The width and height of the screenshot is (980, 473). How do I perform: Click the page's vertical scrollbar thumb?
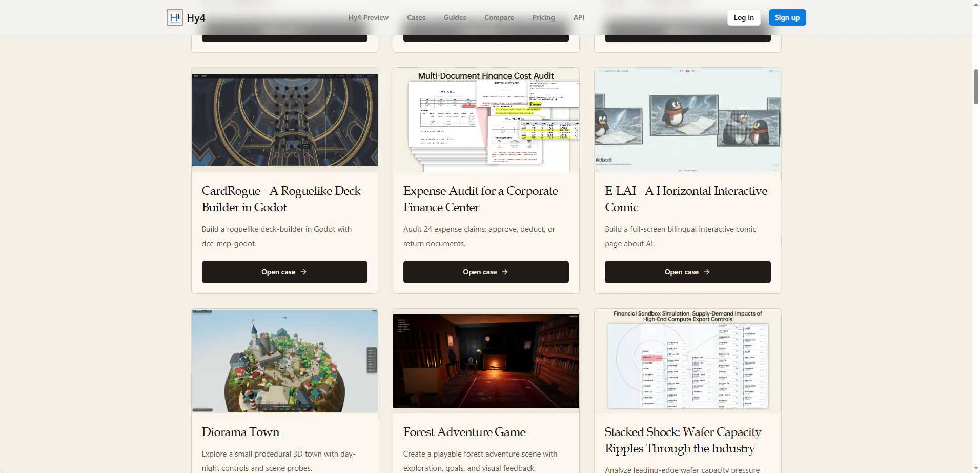pyautogui.click(x=976, y=87)
